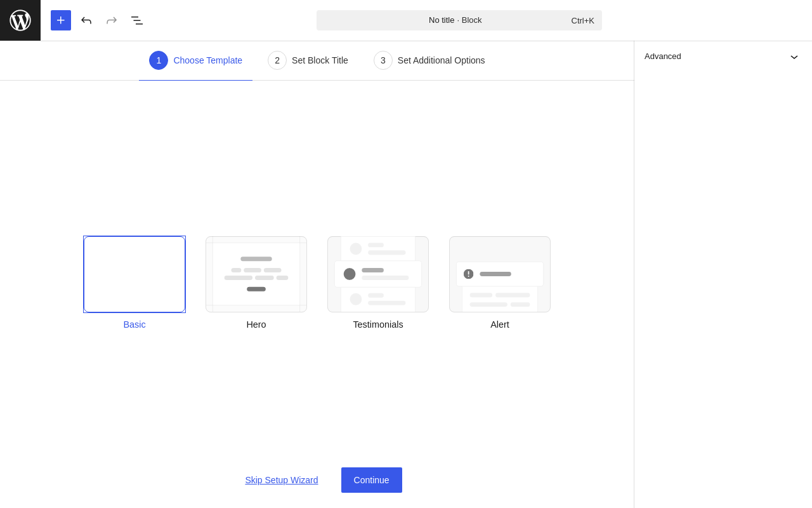Click the Continue button
This screenshot has height=508, width=812.
[x=372, y=480]
